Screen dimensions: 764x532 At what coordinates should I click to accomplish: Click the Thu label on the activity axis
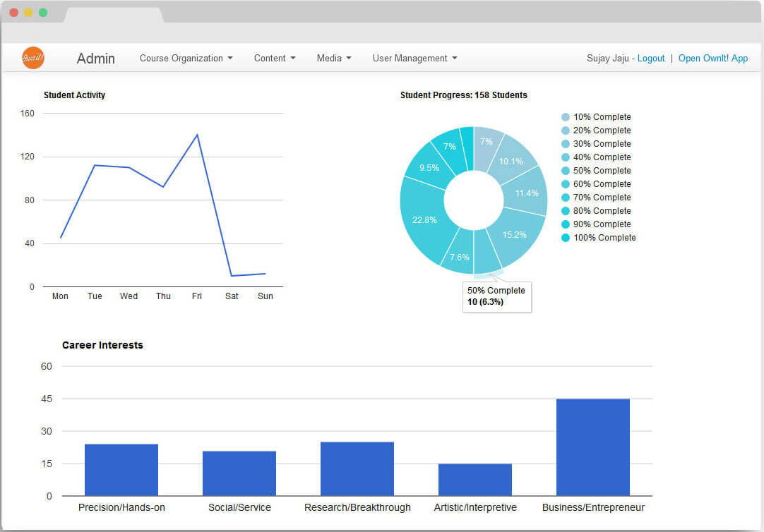click(x=163, y=296)
